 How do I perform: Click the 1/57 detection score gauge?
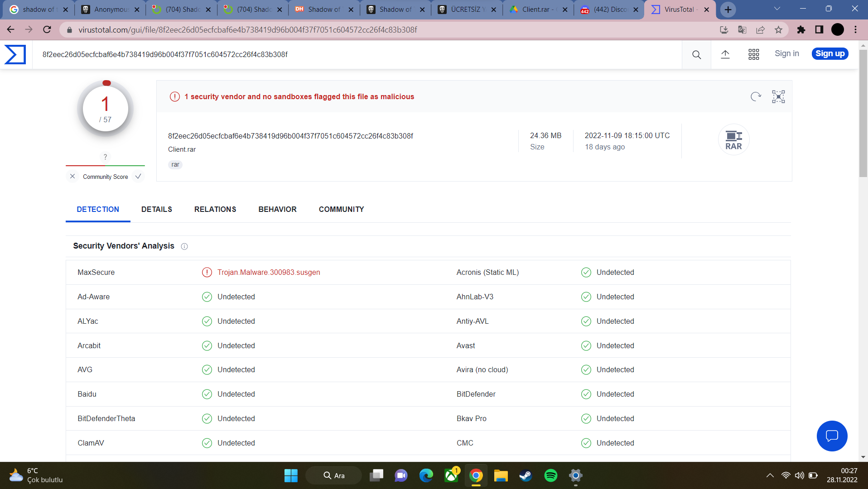click(x=106, y=109)
